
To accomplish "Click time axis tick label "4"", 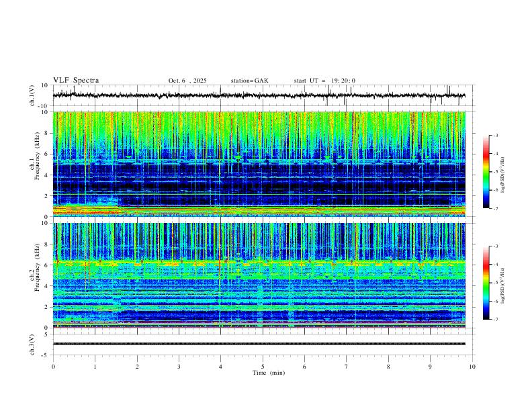I will click(x=221, y=367).
